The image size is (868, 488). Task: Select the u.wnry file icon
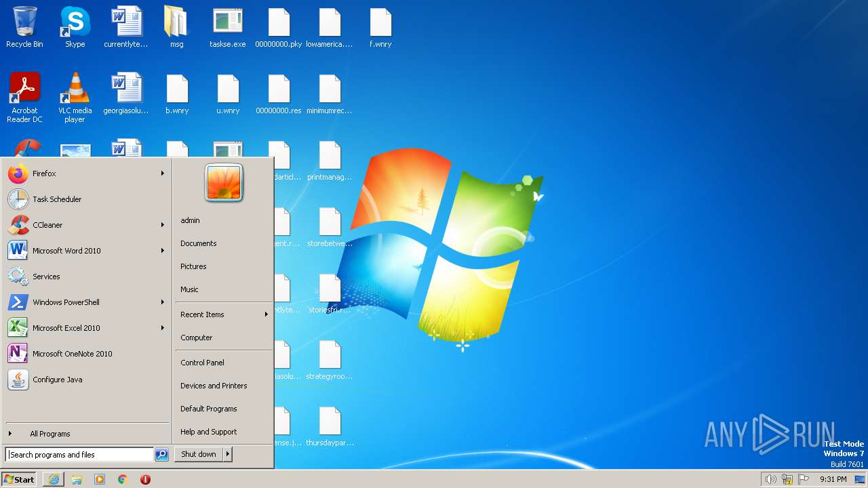point(228,94)
